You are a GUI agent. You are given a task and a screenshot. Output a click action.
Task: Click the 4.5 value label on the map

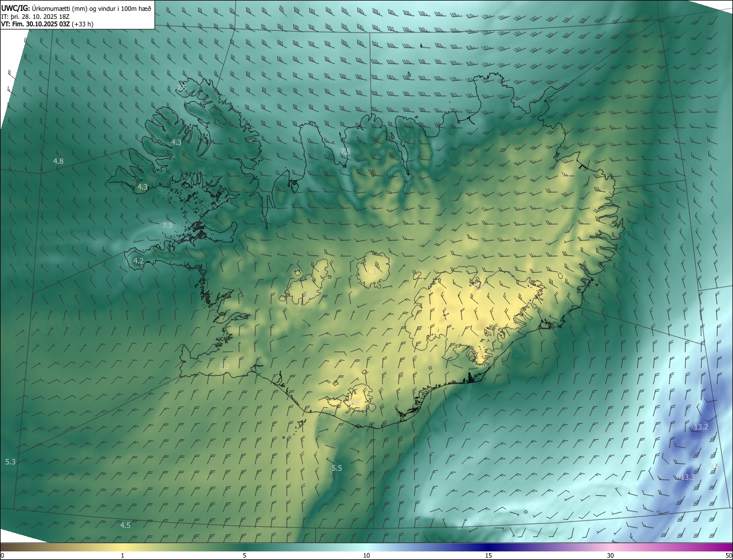pyautogui.click(x=125, y=525)
